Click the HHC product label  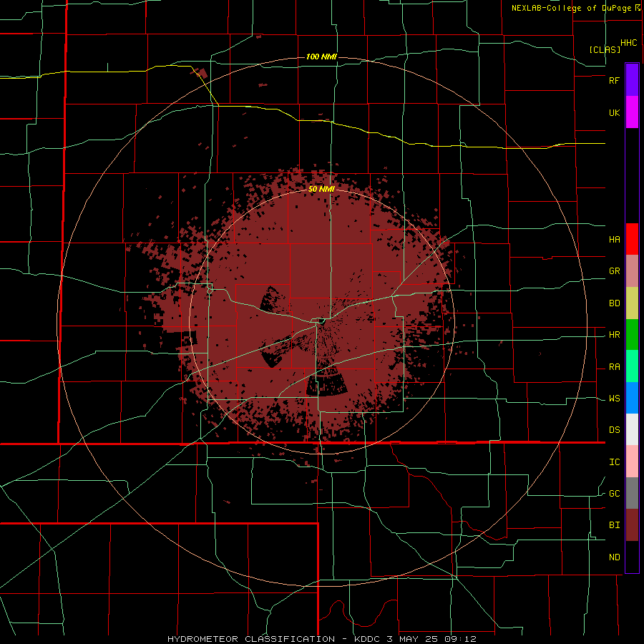coord(629,43)
